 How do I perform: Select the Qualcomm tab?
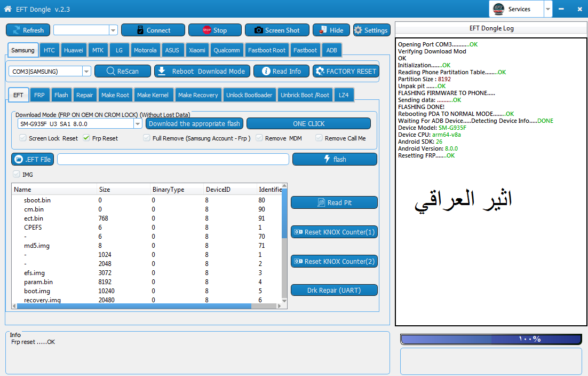(x=226, y=50)
